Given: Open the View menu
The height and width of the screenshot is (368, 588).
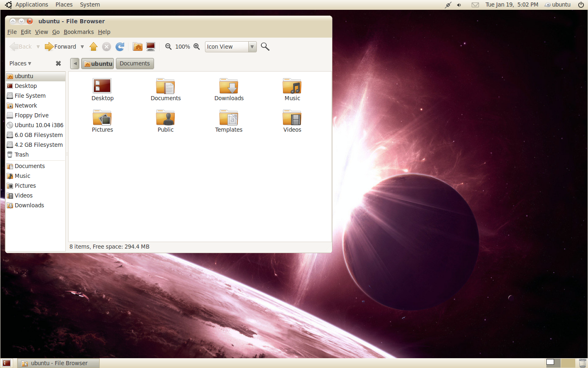Looking at the screenshot, I should 41,32.
